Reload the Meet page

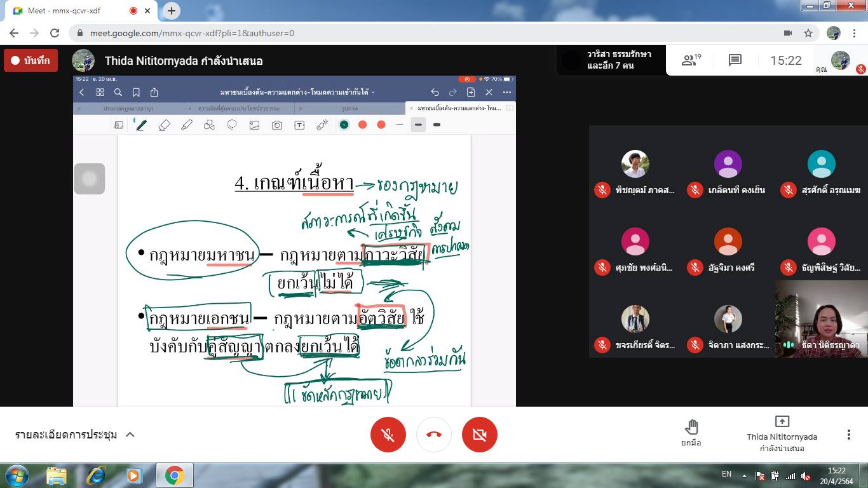tap(55, 33)
